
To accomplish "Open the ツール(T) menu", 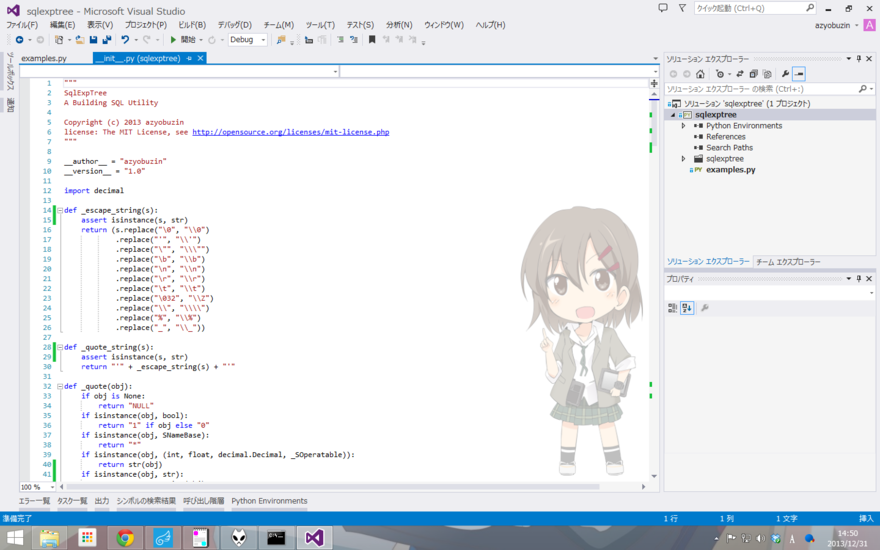I will point(320,25).
